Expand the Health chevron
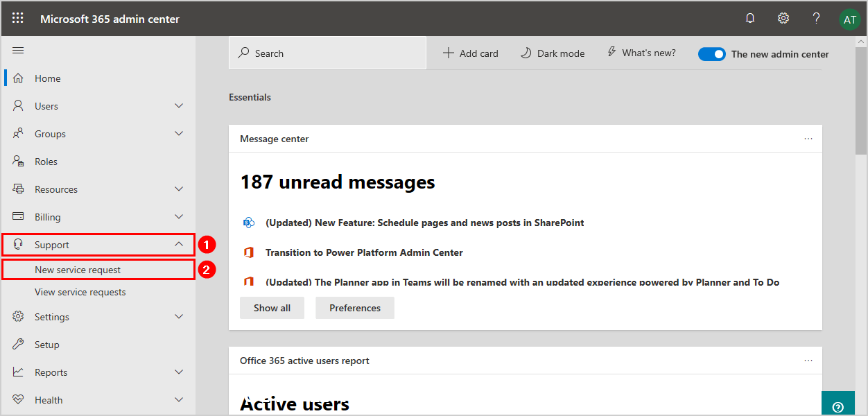The width and height of the screenshot is (868, 416). tap(179, 400)
